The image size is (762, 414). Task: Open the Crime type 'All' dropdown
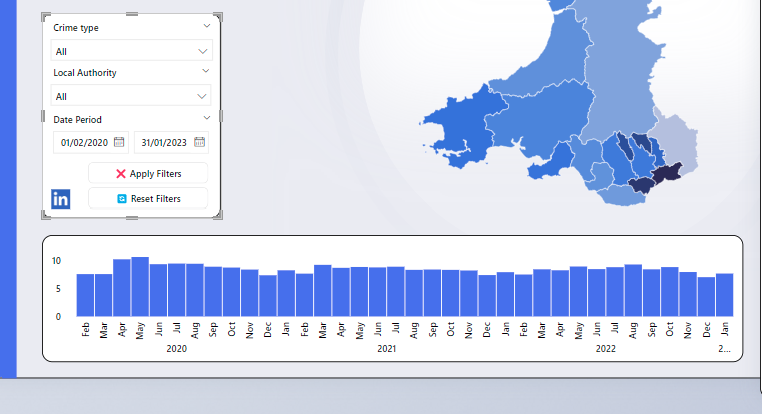pos(131,51)
